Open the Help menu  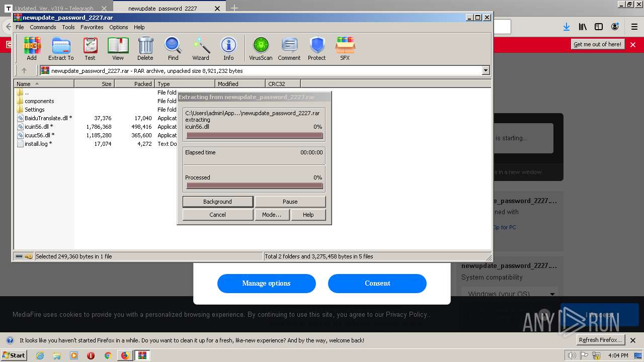coord(139,27)
